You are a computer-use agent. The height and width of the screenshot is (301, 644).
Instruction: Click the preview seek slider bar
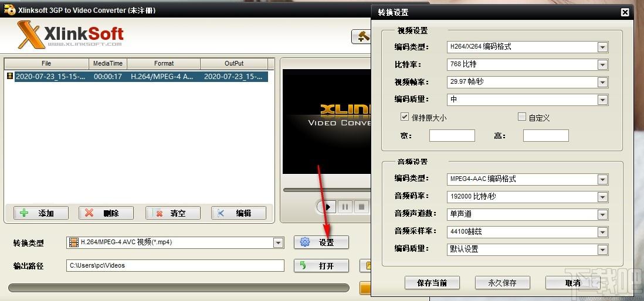(327, 190)
